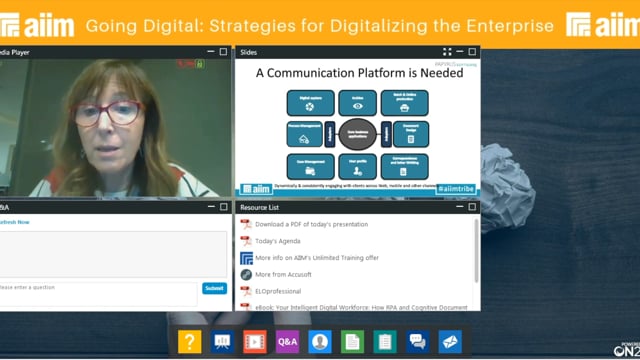Open the yellow Help question mark widget
The image size is (640, 360).
pos(189,342)
